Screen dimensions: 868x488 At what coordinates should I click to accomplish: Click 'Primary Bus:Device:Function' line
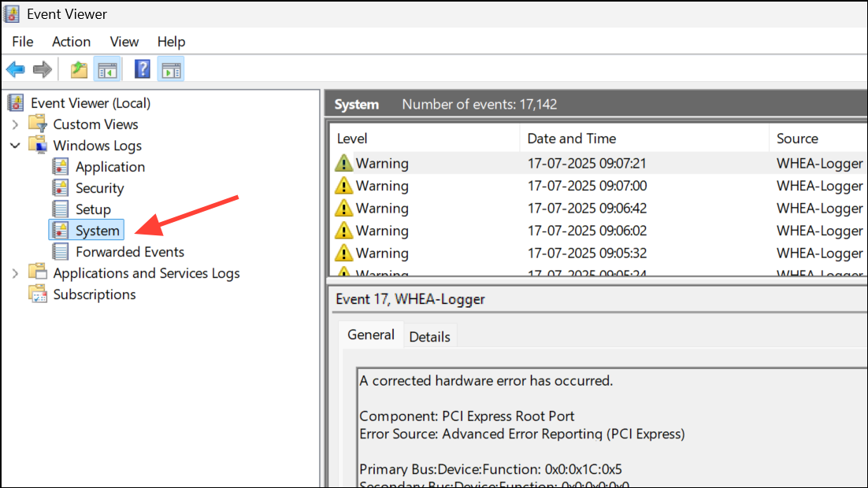click(x=491, y=469)
